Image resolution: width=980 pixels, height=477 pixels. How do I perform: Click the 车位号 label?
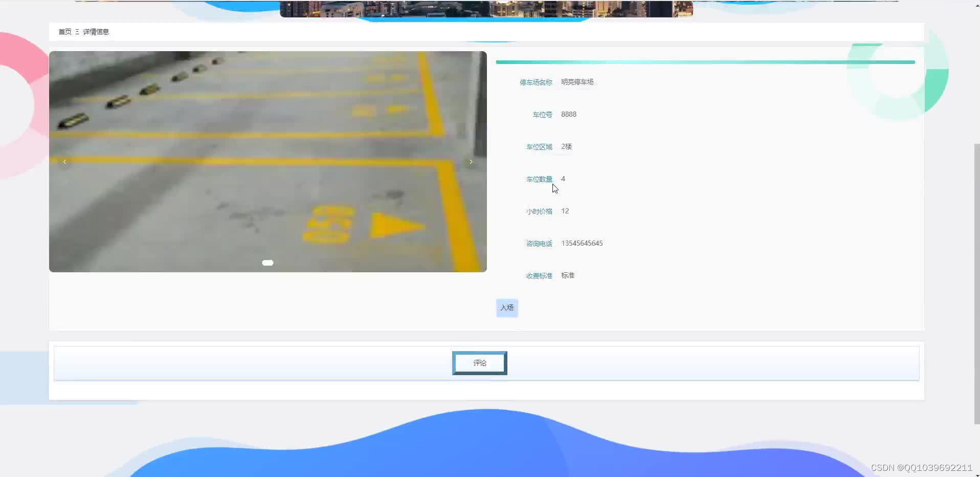tap(543, 115)
